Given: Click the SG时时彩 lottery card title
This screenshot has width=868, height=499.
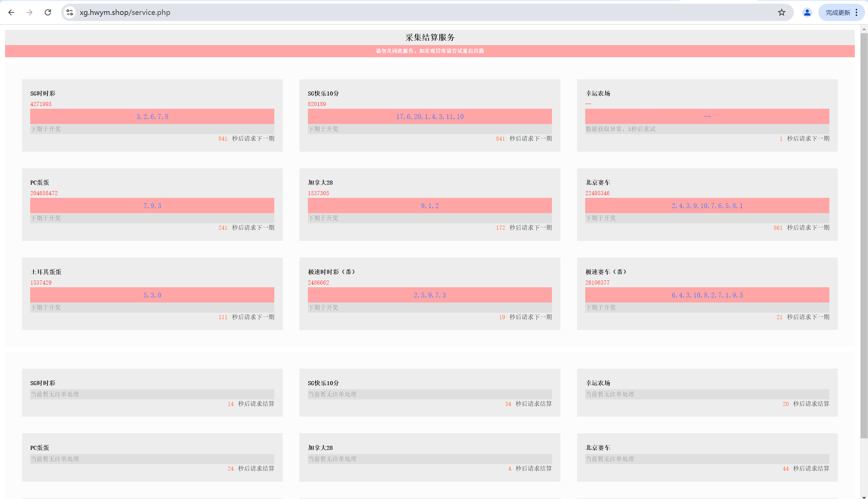Looking at the screenshot, I should click(42, 93).
